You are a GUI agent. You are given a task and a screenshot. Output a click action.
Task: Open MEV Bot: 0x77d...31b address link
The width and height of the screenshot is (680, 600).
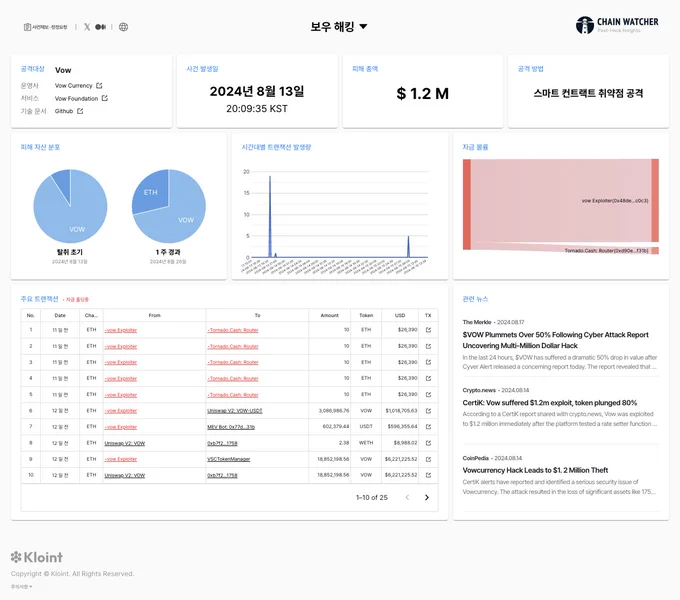[231, 427]
